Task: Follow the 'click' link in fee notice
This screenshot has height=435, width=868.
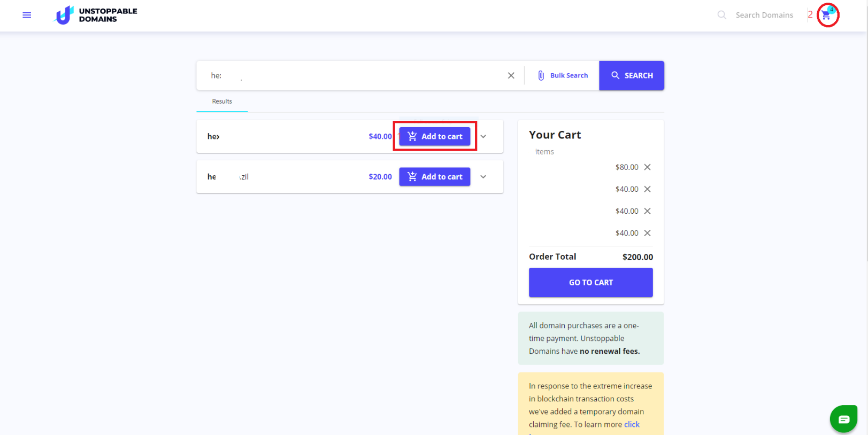Action: point(632,424)
